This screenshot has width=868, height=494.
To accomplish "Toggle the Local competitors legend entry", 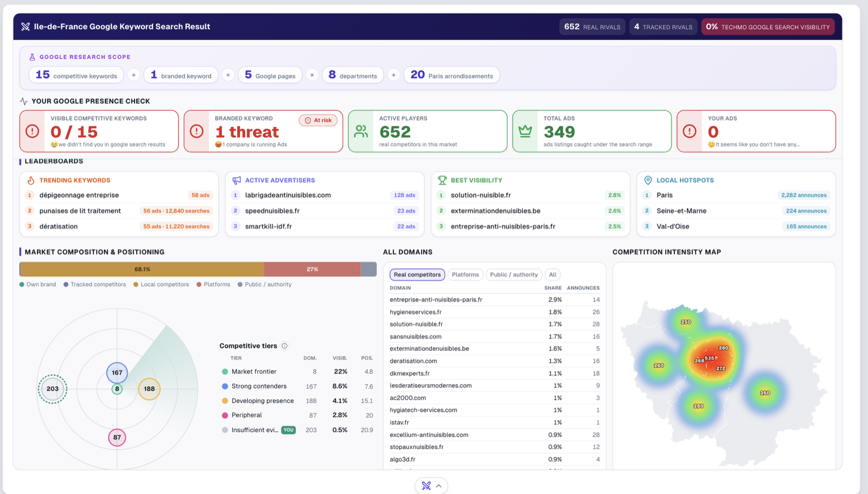I will click(x=161, y=284).
